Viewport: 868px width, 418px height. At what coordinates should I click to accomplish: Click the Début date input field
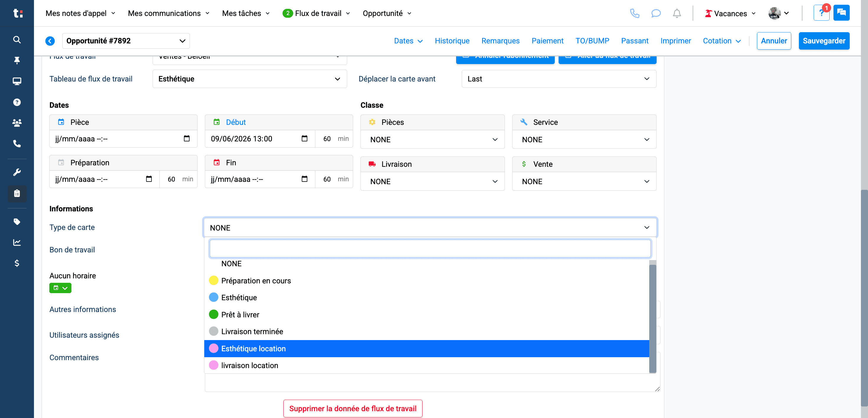(260, 139)
